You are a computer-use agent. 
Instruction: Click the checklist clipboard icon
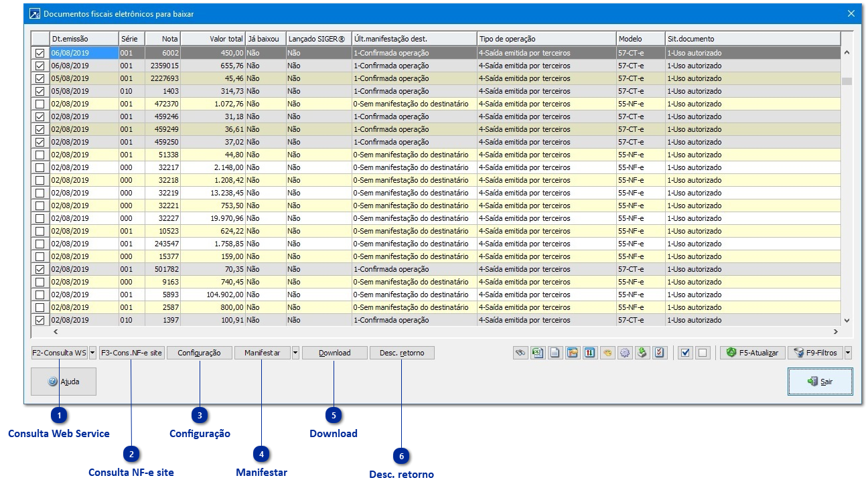(x=660, y=353)
